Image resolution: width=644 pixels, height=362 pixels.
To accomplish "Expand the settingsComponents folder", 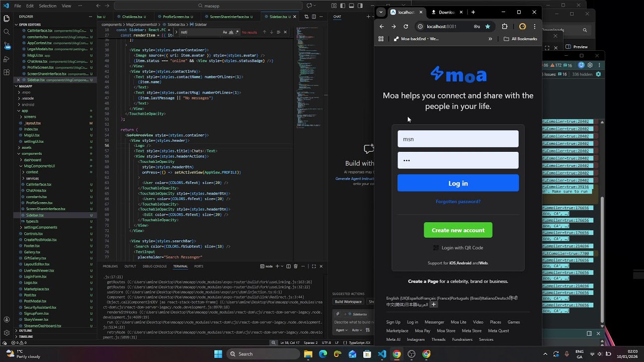I will click(x=40, y=227).
